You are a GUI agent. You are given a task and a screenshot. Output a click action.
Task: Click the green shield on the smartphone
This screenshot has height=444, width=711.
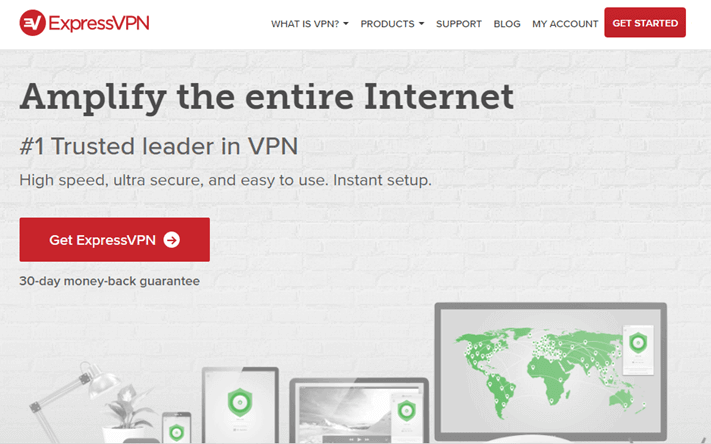point(176,432)
